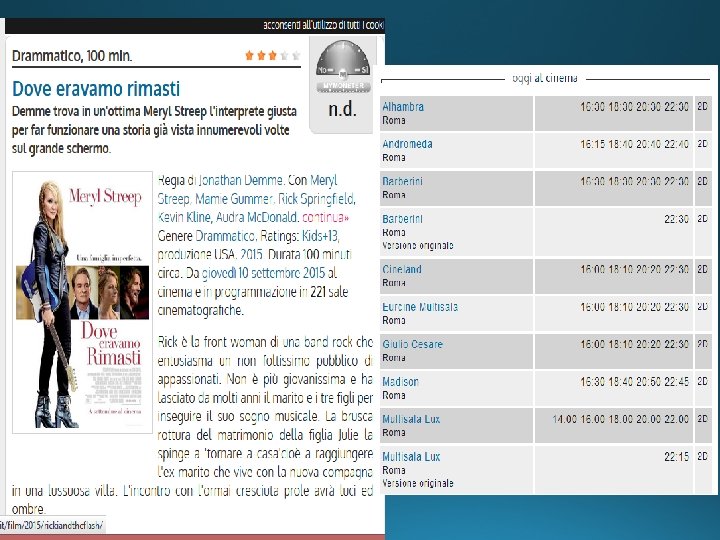Open Multisala Lux with 14.00 showtimes

click(411, 419)
